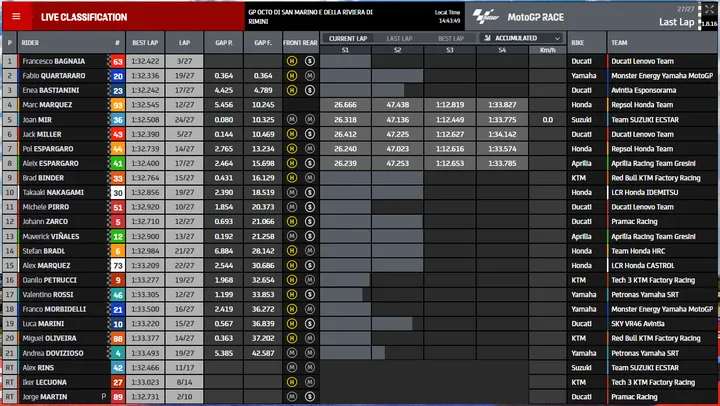Viewport: 720px width, 406px height.
Task: Click Alex Rins' front tyre icon
Action: pyautogui.click(x=292, y=367)
